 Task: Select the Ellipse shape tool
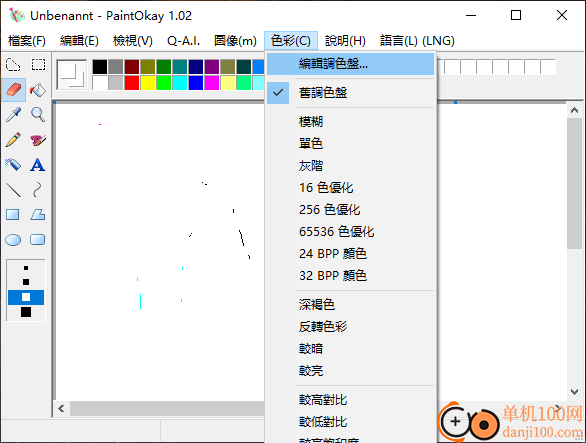(13, 240)
